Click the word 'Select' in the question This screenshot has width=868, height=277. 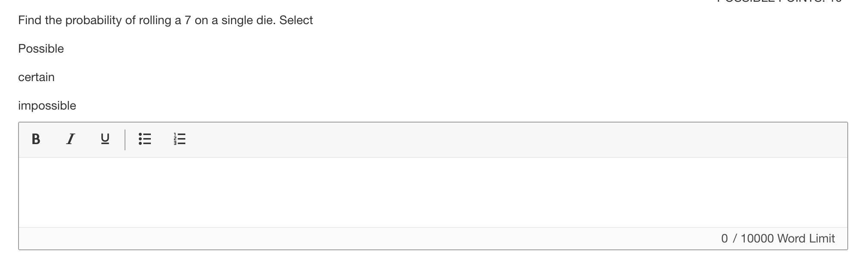296,20
